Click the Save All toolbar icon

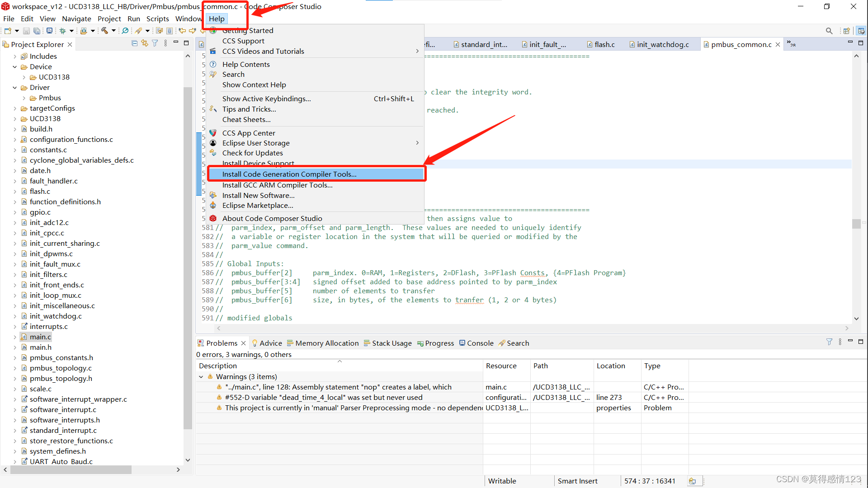pyautogui.click(x=37, y=31)
